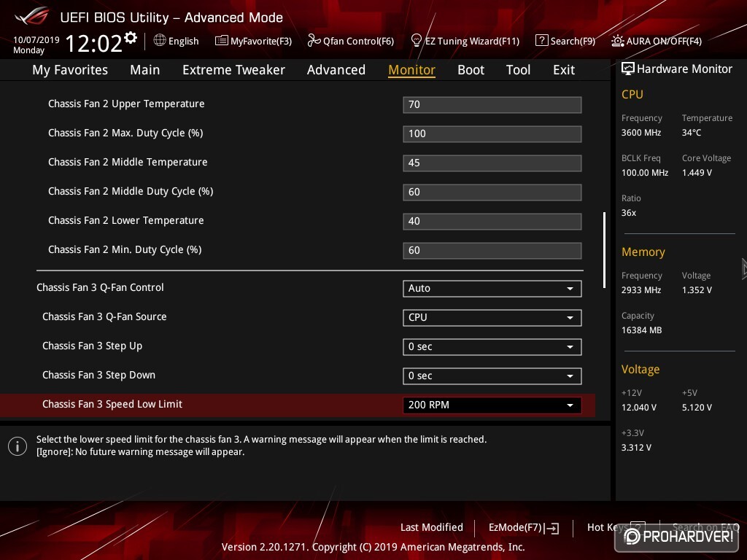The image size is (747, 560).
Task: Click the info icon beside help text
Action: point(18,446)
